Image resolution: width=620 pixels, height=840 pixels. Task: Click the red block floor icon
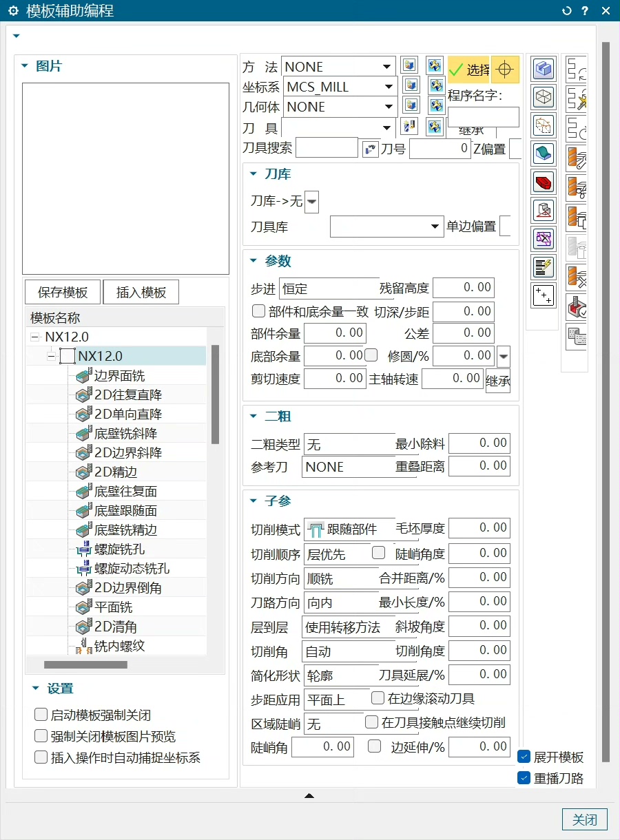pos(544,182)
